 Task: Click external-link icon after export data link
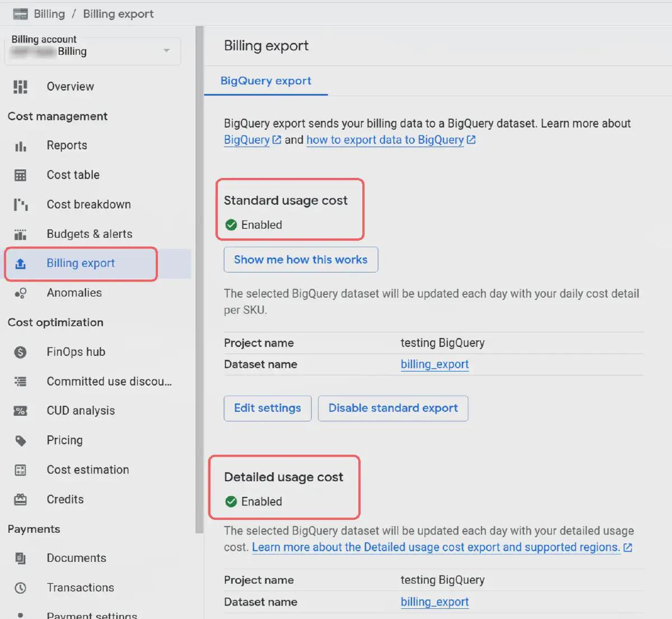tap(471, 140)
